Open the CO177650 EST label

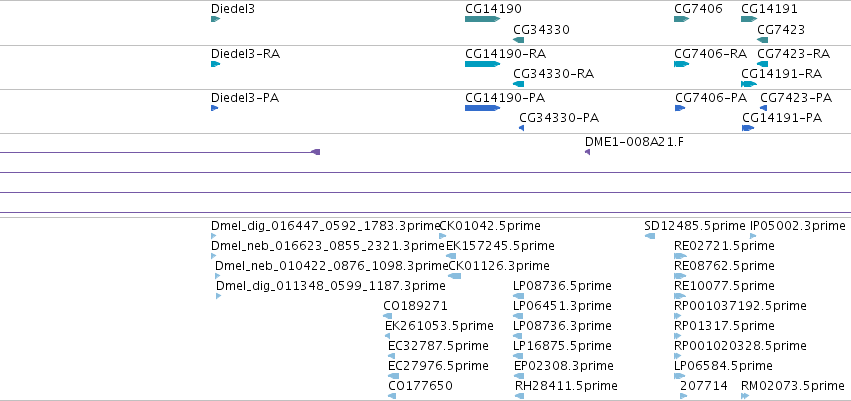point(420,386)
